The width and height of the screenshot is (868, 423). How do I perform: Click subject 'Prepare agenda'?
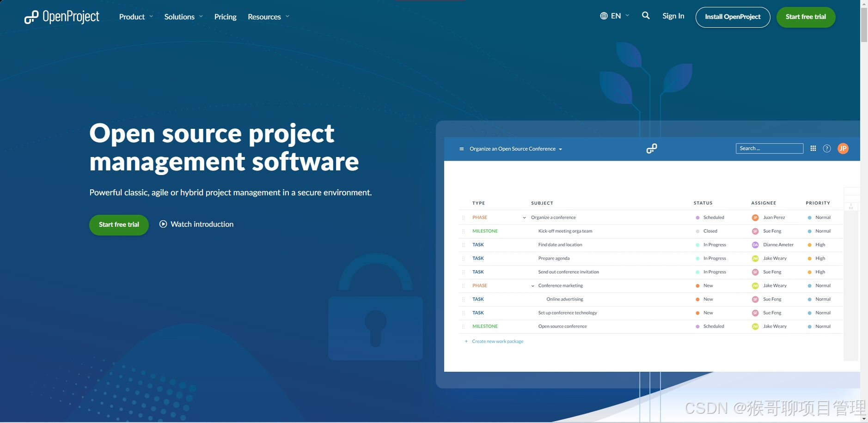[x=554, y=258]
